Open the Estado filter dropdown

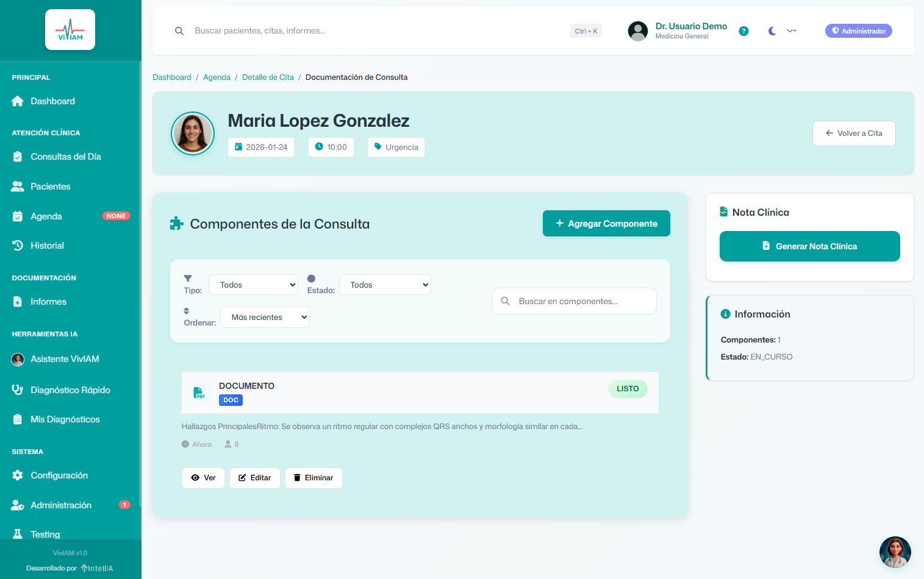point(385,284)
